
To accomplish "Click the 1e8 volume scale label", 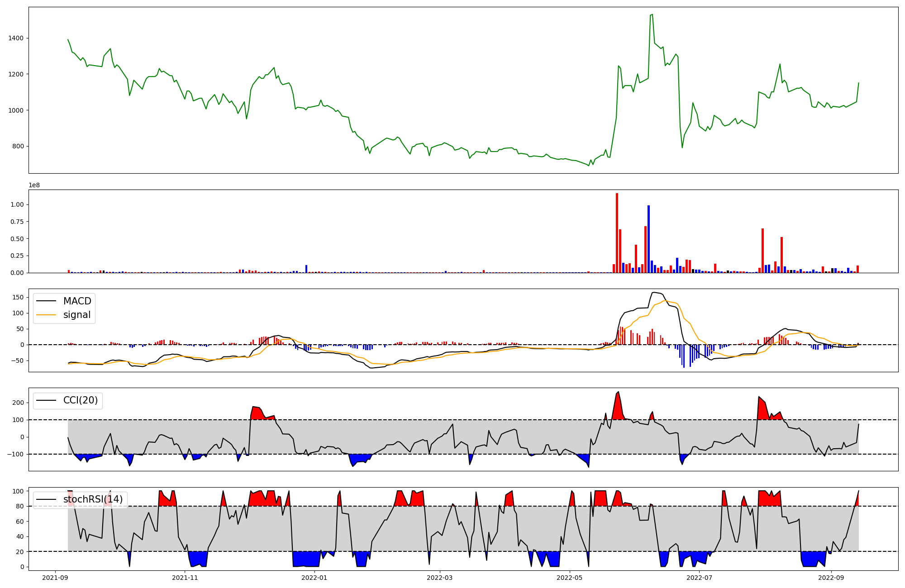I will (34, 185).
